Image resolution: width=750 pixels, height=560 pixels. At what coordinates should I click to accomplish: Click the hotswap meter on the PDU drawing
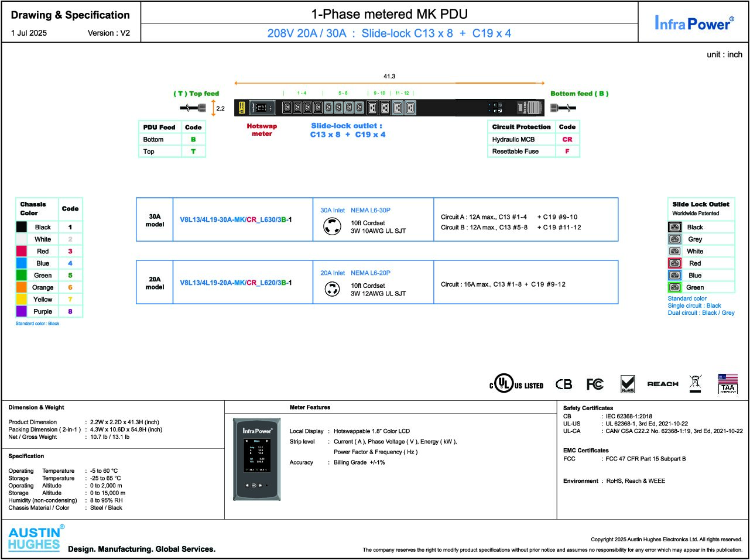click(262, 108)
